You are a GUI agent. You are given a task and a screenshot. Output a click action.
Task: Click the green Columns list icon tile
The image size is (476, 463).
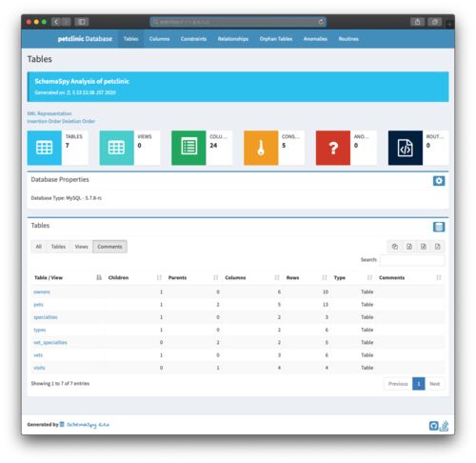[188, 148]
